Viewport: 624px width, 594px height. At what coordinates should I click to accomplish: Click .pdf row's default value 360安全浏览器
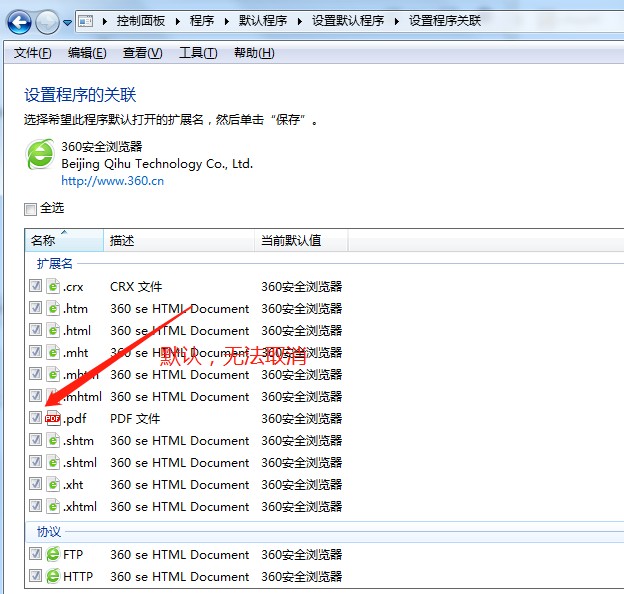click(x=302, y=419)
